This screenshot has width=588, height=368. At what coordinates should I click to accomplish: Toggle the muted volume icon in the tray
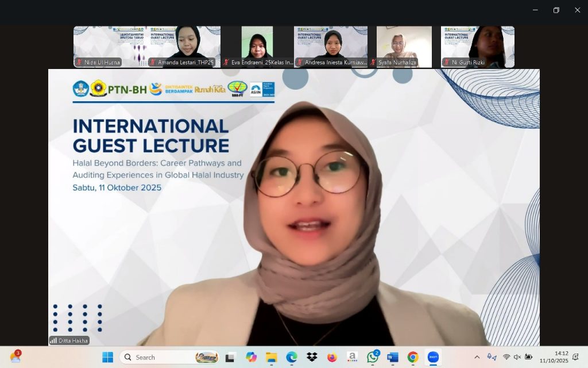(517, 357)
